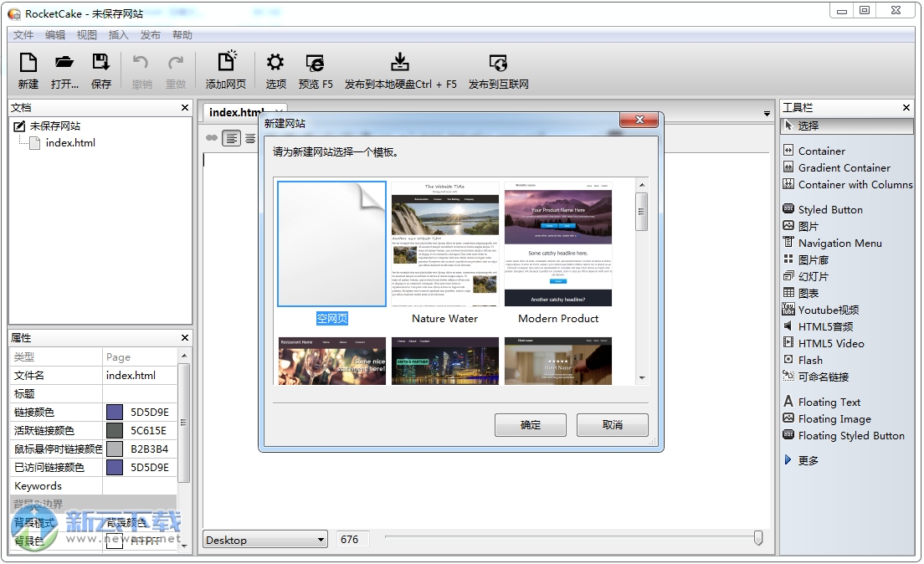The height and width of the screenshot is (564, 924).
Task: Open the 发布 (Publish) menu
Action: (x=150, y=35)
